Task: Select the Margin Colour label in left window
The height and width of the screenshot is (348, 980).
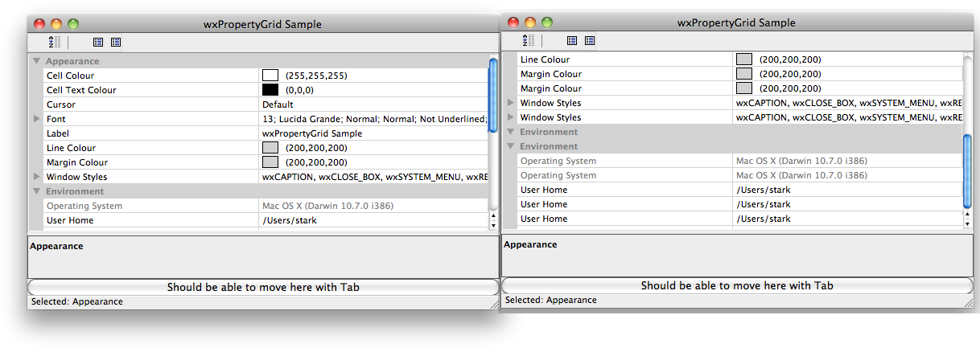Action: click(x=77, y=162)
